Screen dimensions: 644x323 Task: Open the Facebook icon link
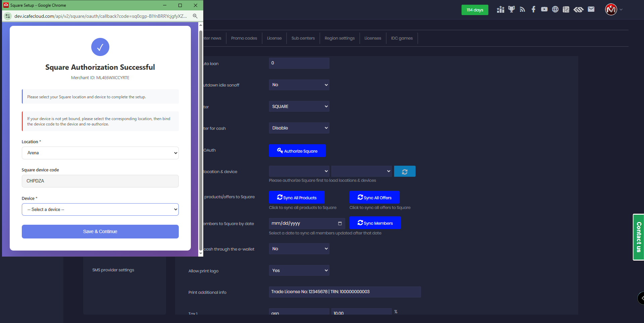(x=533, y=9)
